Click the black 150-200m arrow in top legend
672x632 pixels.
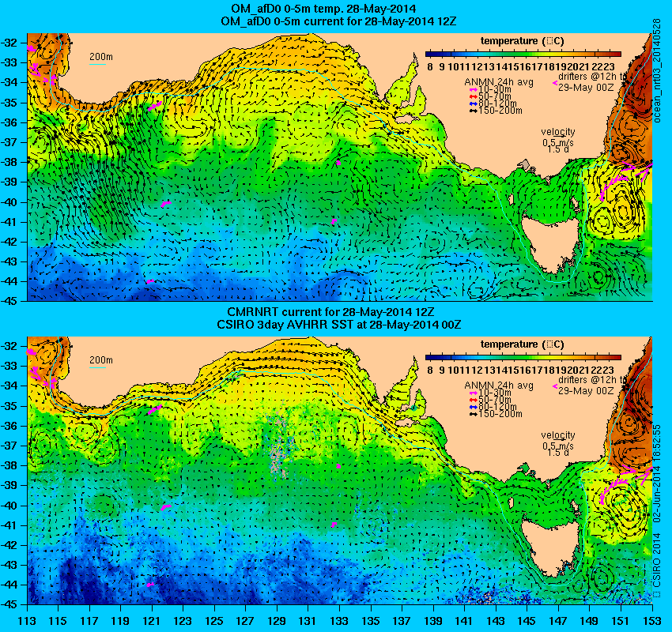coord(474,111)
